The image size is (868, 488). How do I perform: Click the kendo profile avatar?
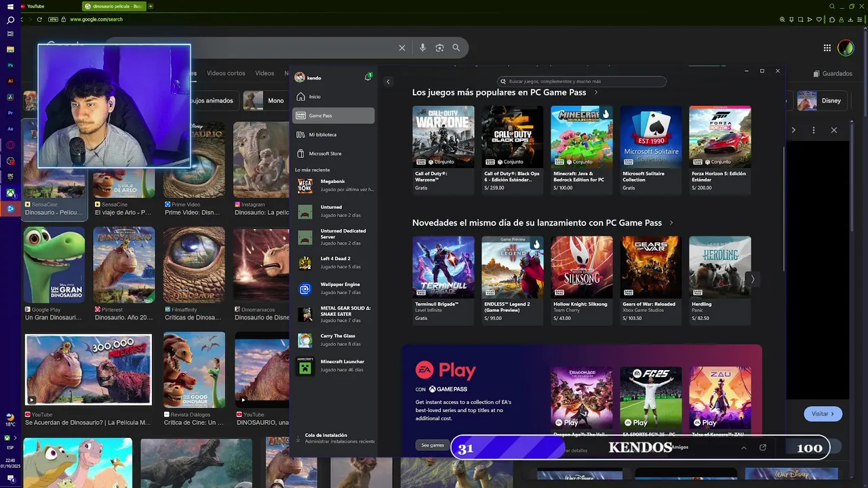[300, 78]
